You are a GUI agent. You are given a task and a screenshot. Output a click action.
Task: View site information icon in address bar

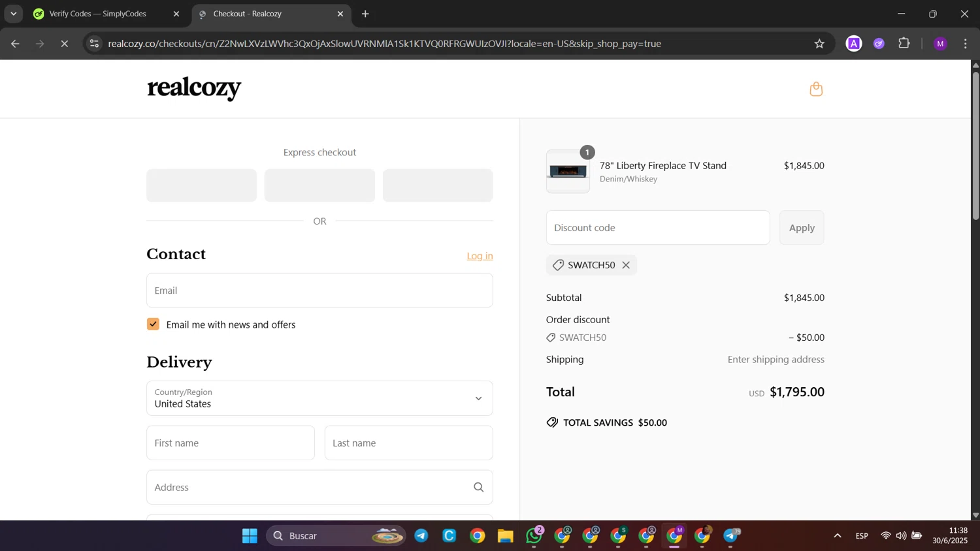point(94,44)
